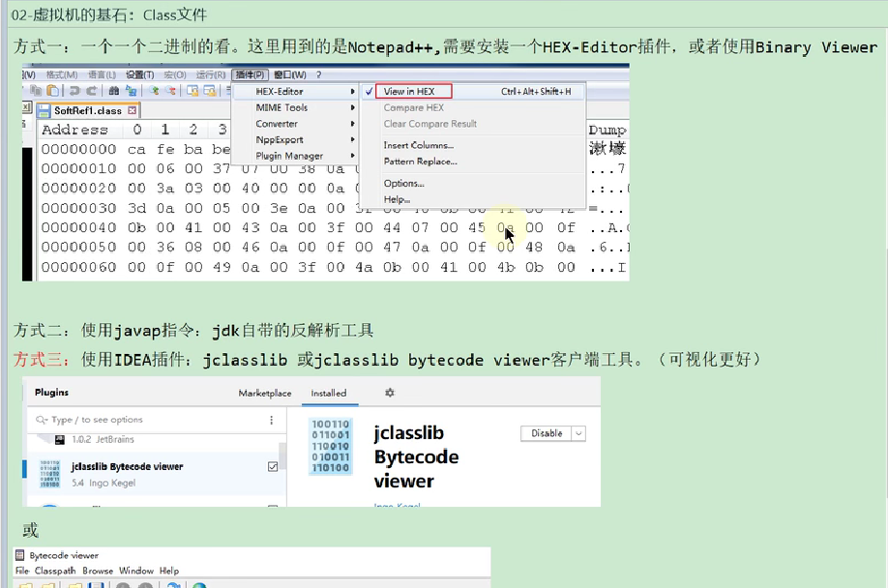Click the Address column header
Viewport: 888px width, 588px height.
(x=74, y=130)
